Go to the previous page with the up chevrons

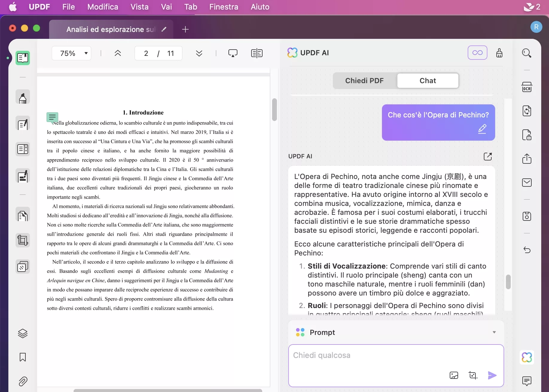[x=118, y=53]
